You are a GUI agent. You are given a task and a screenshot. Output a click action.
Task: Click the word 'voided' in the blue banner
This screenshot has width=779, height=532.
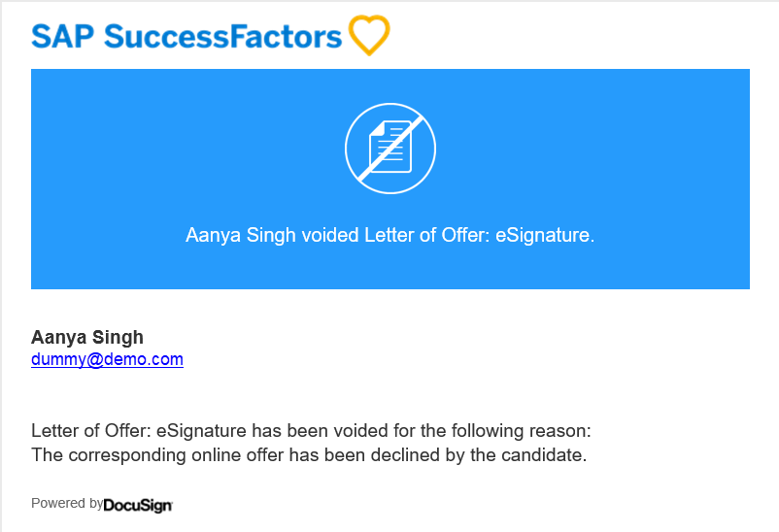tap(330, 235)
